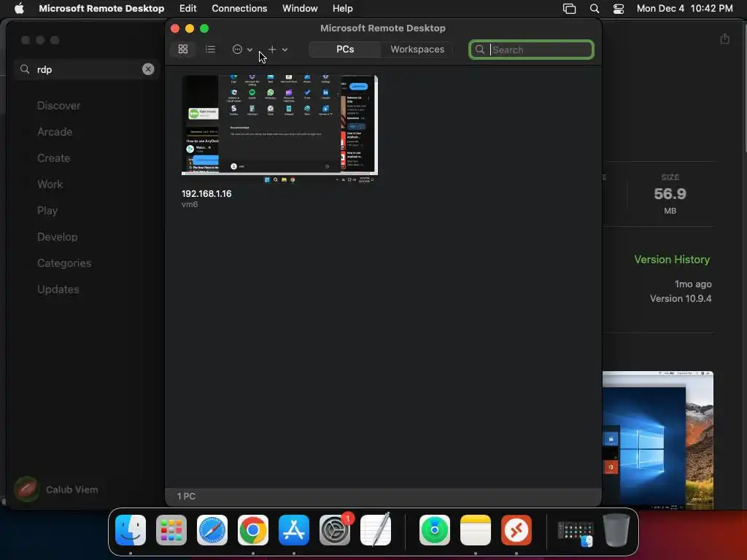The image size is (747, 560).
Task: Open App Store from the Dock
Action: [294, 530]
